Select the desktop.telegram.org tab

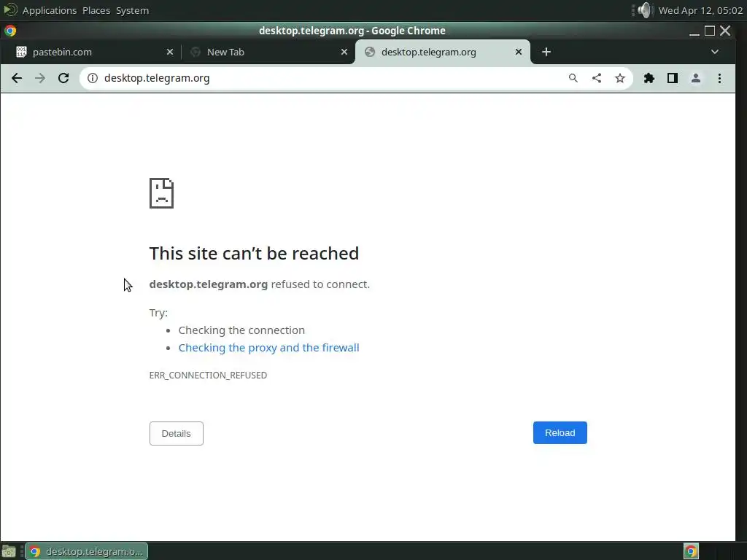[x=442, y=52]
